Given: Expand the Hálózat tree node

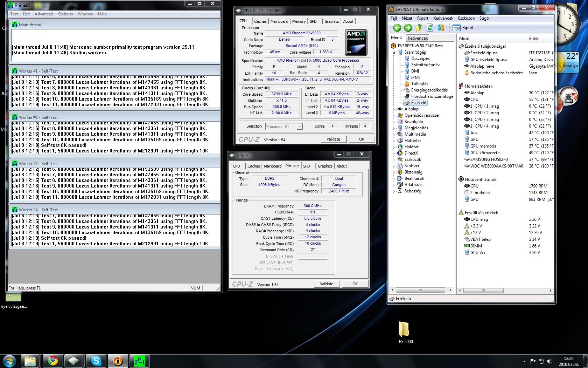Looking at the screenshot, I should [394, 147].
